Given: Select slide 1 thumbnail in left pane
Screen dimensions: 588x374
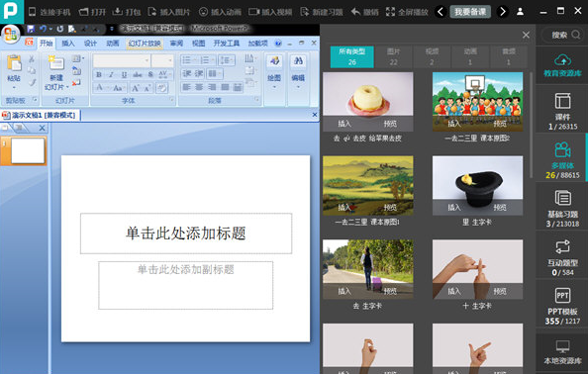Looking at the screenshot, I should 28,150.
